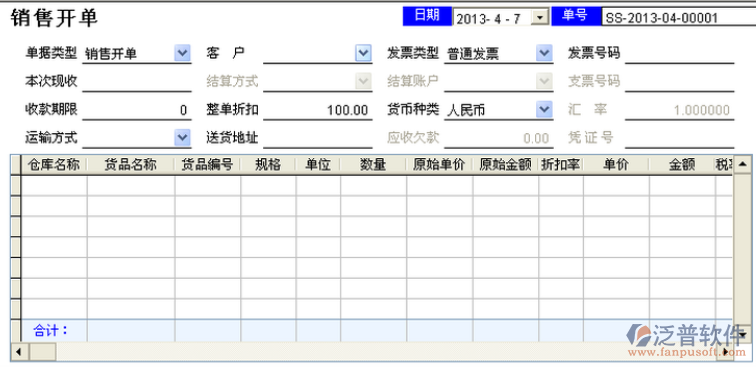Expand the 运输方式 dropdown arrow
The width and height of the screenshot is (756, 368).
tap(182, 137)
